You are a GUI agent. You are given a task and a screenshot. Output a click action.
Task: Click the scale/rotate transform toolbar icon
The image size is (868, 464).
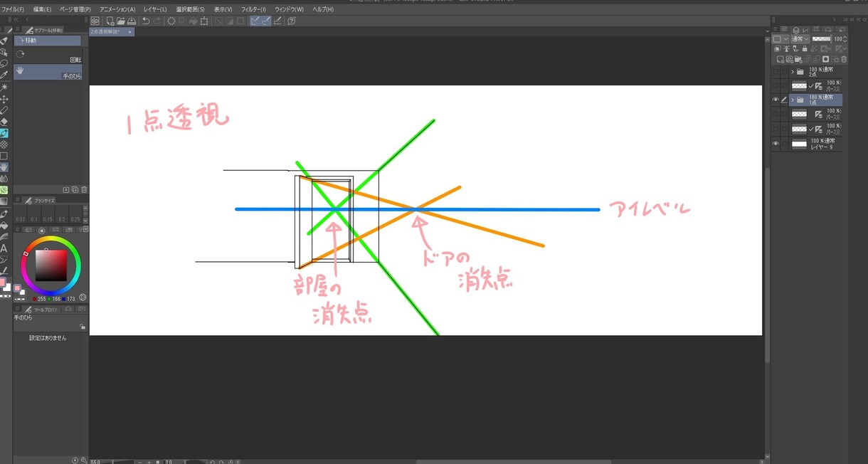point(204,21)
